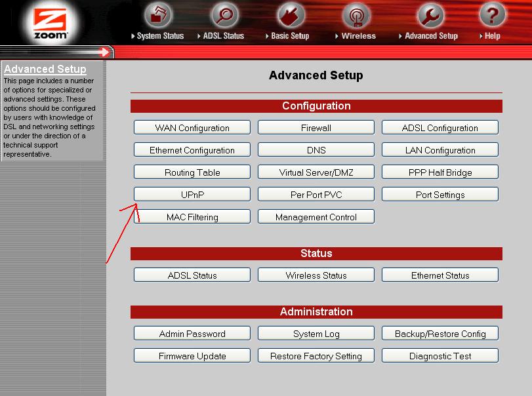View Wireless Status
The width and height of the screenshot is (532, 396).
point(316,275)
